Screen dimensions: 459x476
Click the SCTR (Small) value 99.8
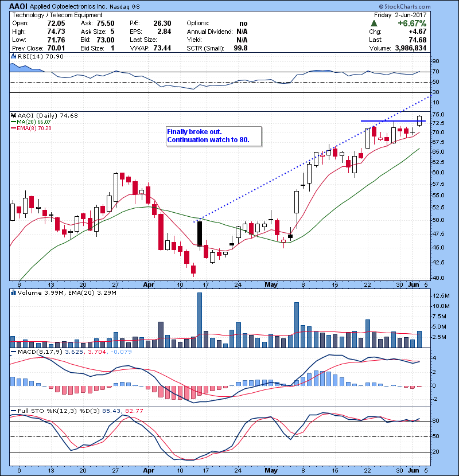(x=240, y=48)
